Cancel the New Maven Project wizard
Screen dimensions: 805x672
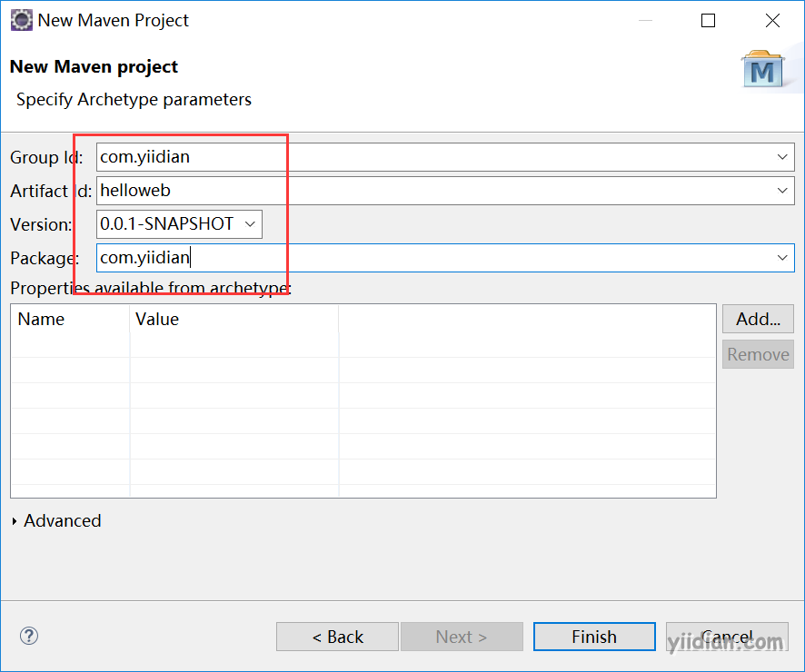tap(727, 637)
